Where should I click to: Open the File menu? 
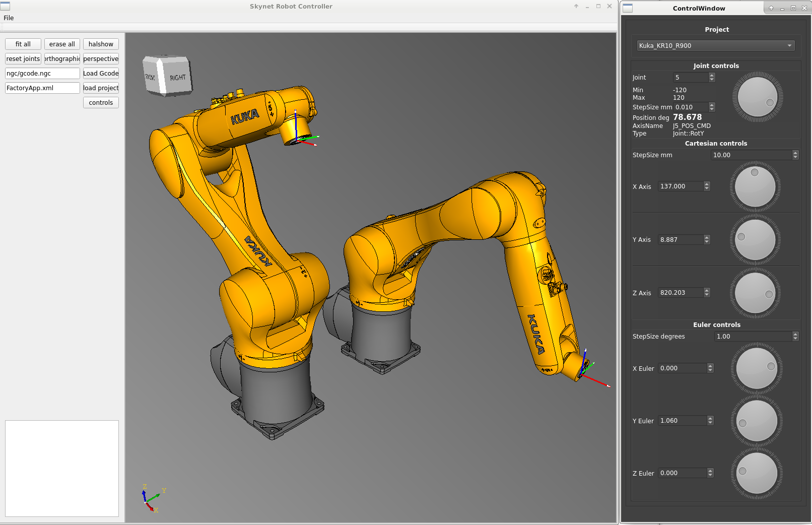tap(9, 18)
